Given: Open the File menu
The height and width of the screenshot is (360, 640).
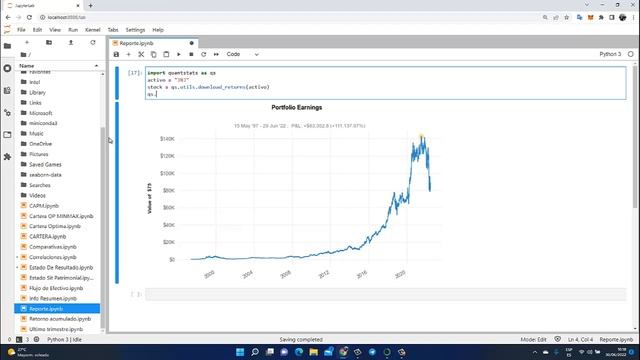Looking at the screenshot, I should (21, 30).
